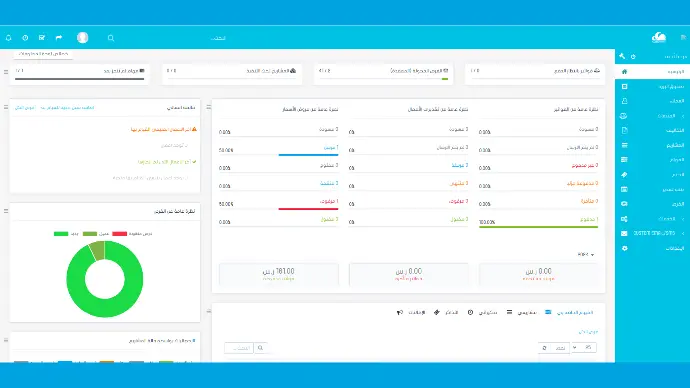
Task: Open the user profile avatar
Action: click(82, 38)
